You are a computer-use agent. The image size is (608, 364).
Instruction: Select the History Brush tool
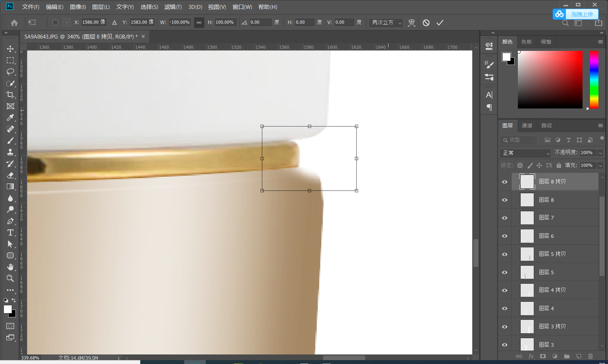coord(10,164)
